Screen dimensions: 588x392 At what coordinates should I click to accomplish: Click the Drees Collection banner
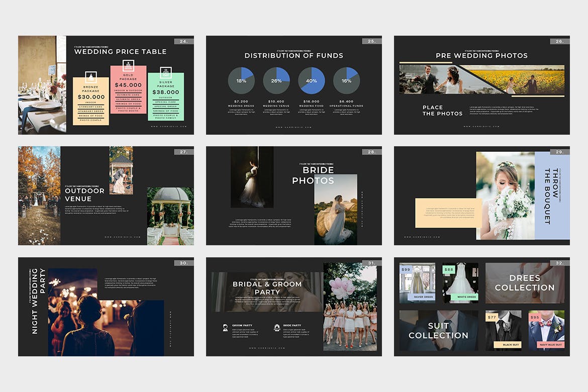click(524, 282)
